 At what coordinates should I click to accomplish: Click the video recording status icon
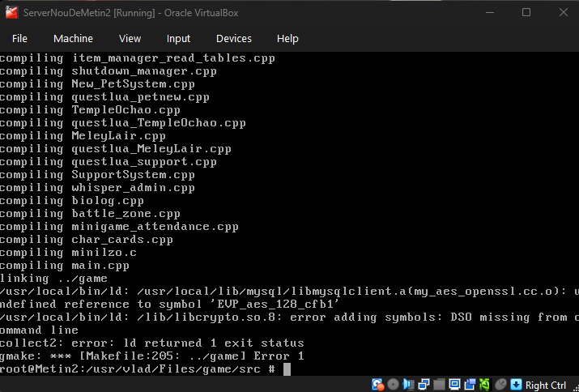coord(470,385)
